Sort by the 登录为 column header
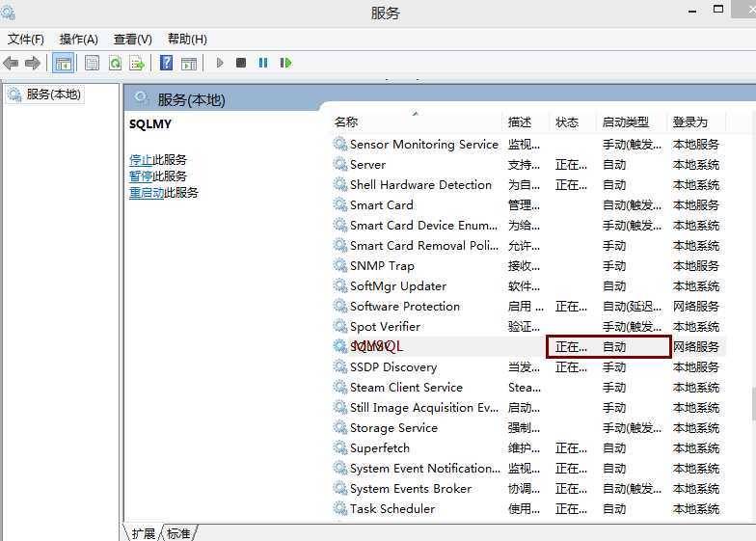 [696, 122]
